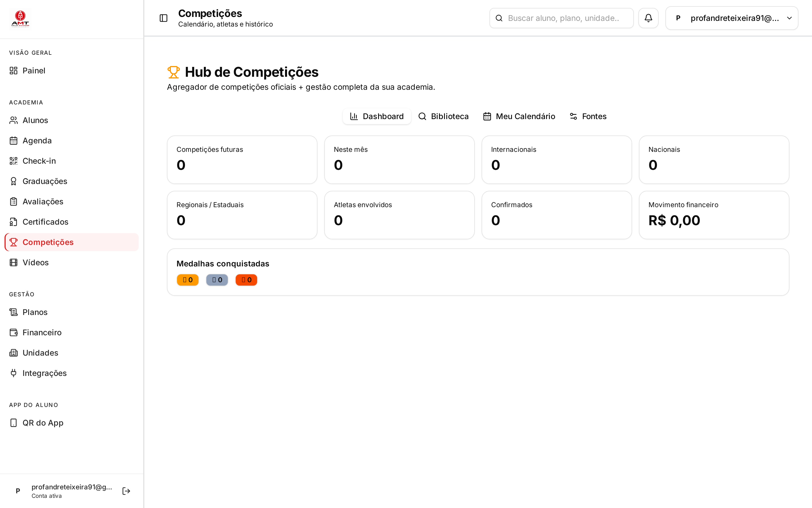812x508 pixels.
Task: Click the Nacionais stat card
Action: point(714,159)
